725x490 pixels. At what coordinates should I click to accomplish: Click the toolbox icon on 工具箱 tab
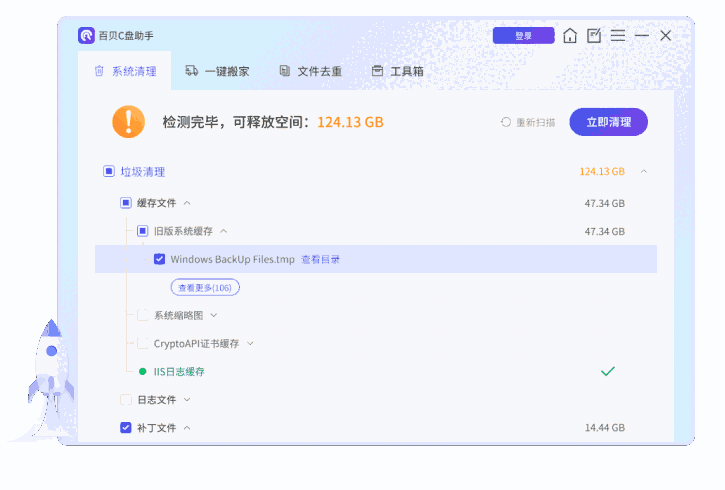(x=377, y=71)
